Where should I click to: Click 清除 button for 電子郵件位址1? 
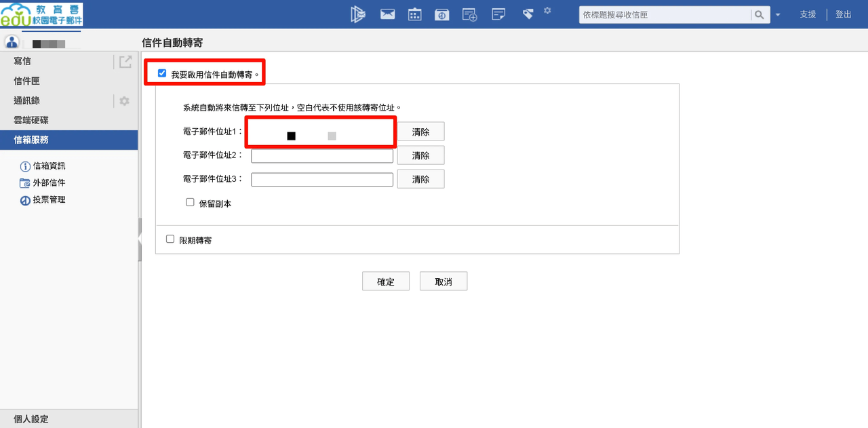[420, 132]
